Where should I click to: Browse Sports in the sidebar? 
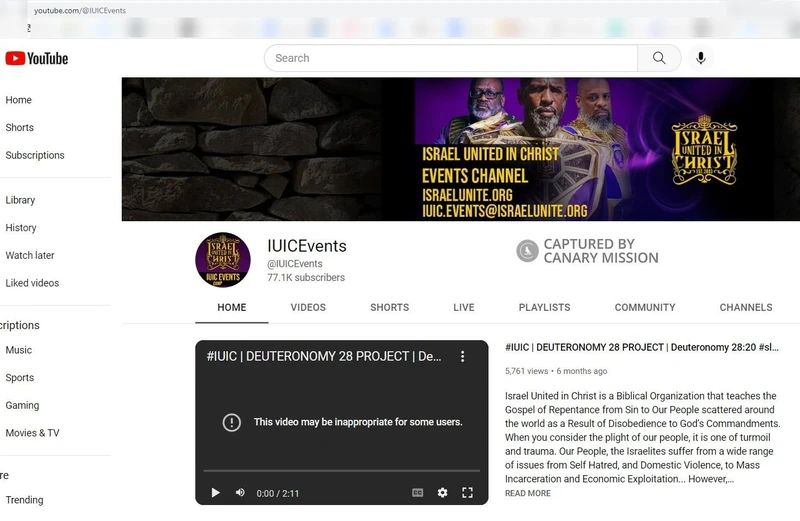[x=19, y=378]
